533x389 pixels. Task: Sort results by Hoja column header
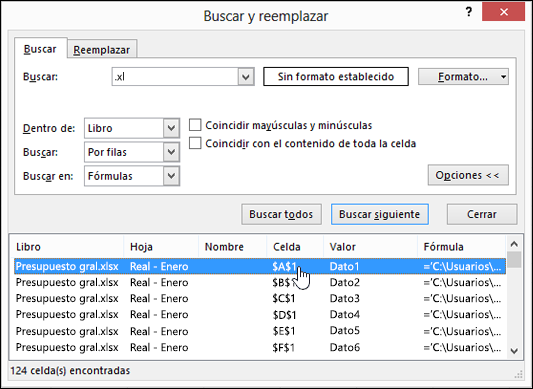tap(161, 247)
